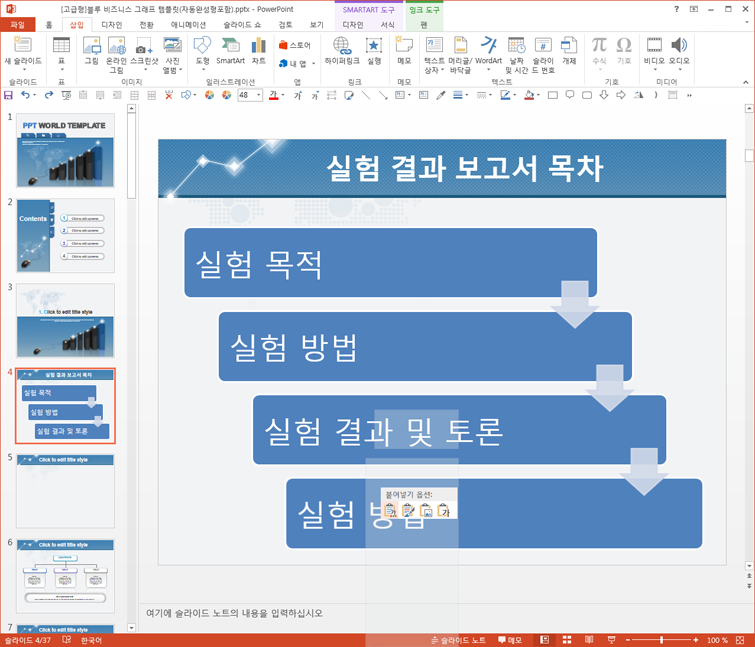Start slide show from status bar

point(612,640)
